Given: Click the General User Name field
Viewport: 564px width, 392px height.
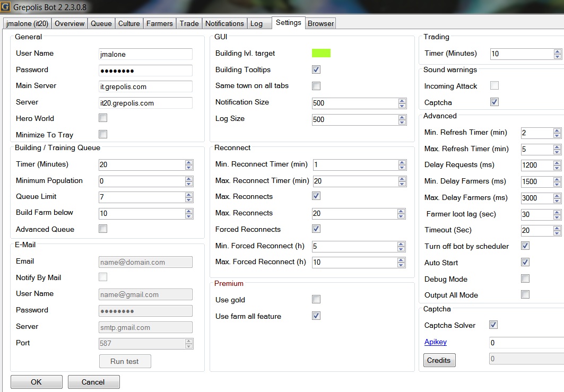Looking at the screenshot, I should 145,54.
